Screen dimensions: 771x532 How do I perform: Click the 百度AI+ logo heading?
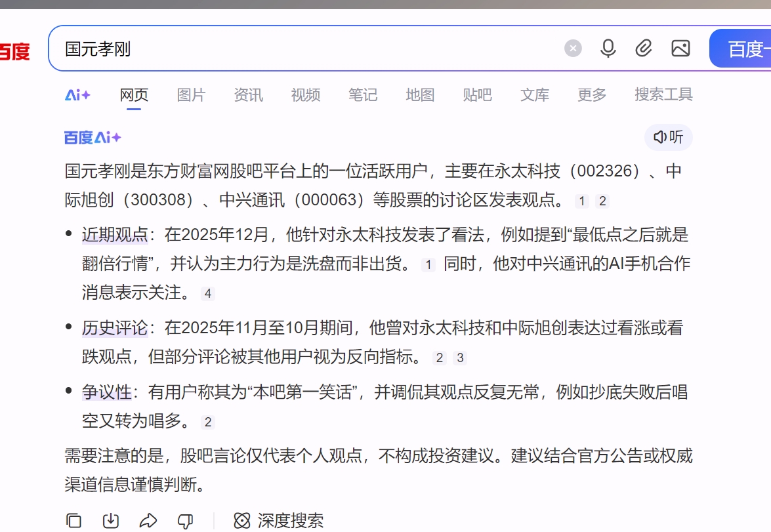click(93, 137)
